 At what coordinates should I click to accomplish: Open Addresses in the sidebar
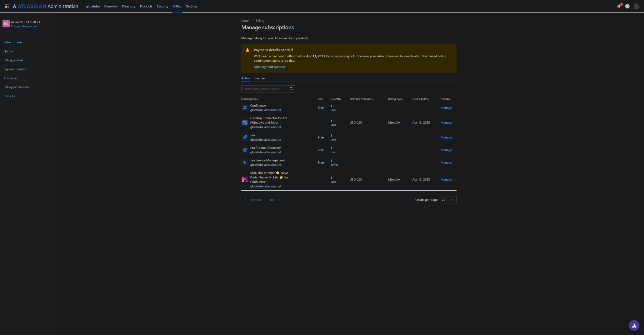[x=11, y=78]
